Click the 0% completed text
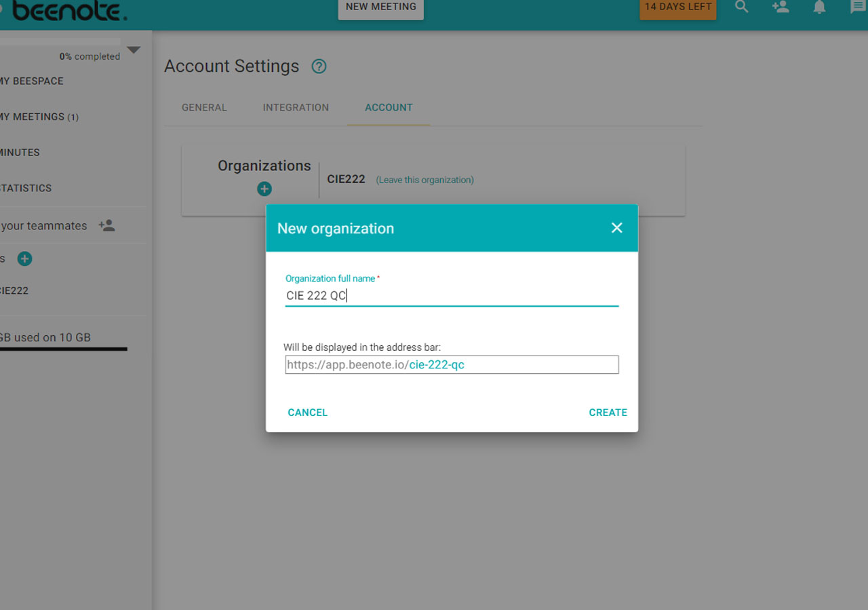Image resolution: width=868 pixels, height=610 pixels. [x=90, y=56]
